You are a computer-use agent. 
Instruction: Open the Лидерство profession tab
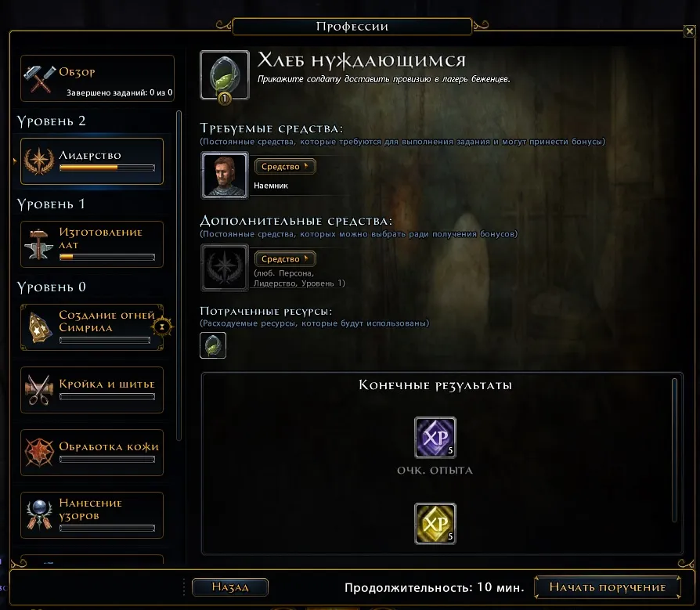[x=92, y=161]
